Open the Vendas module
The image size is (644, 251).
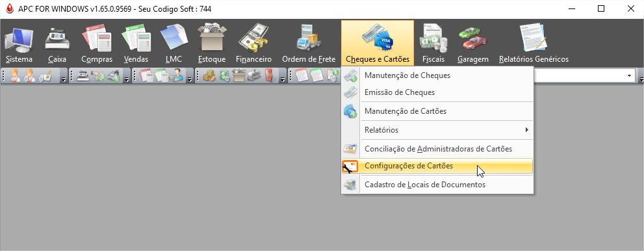[136, 43]
